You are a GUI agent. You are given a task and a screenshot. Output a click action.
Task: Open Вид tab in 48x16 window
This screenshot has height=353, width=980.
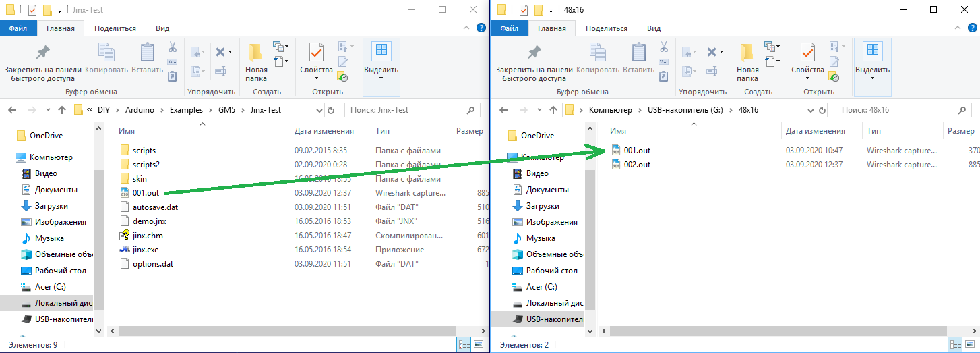(x=654, y=28)
